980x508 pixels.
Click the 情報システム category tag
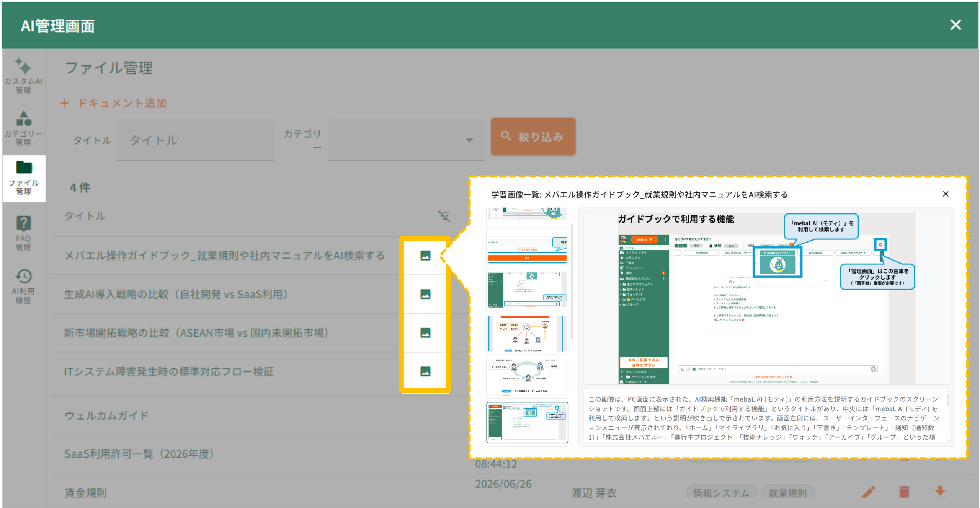[x=721, y=493]
